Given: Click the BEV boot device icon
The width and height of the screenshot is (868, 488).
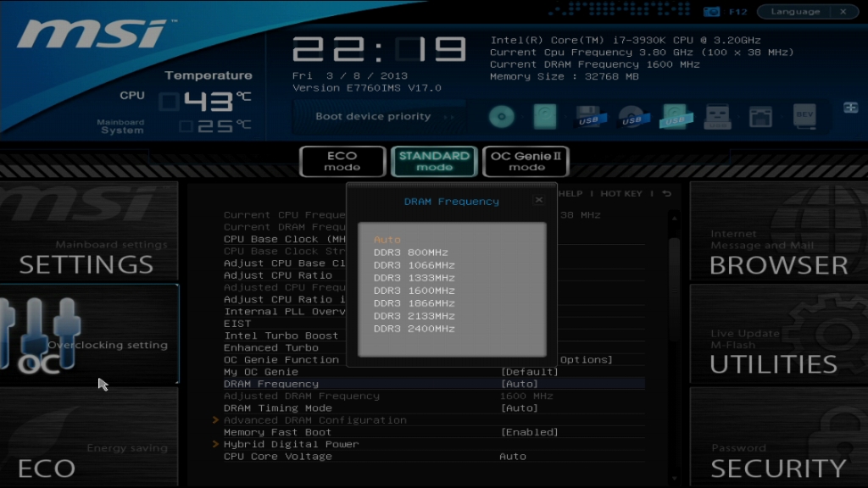Looking at the screenshot, I should click(x=804, y=117).
